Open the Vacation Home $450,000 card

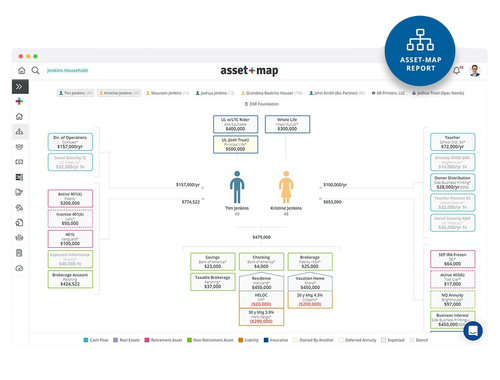[x=310, y=282]
